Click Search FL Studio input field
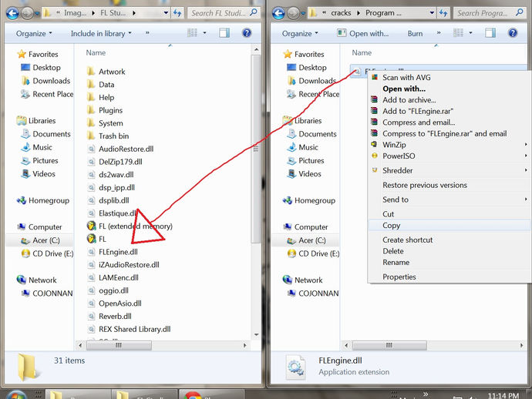The width and height of the screenshot is (532, 399). 223,13
